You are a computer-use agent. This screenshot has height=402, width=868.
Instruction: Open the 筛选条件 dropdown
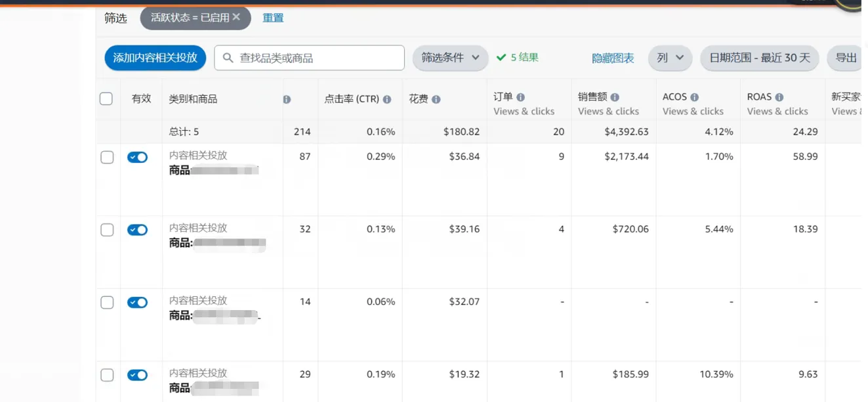click(450, 58)
